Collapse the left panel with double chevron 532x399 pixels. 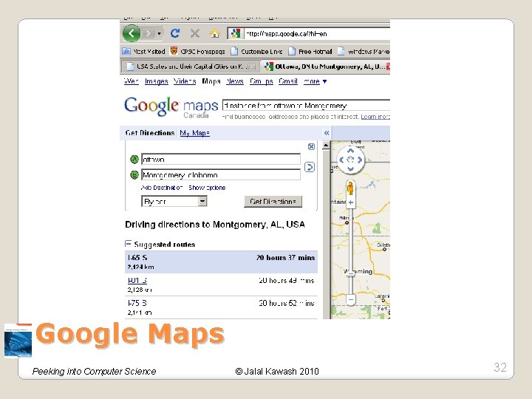(327, 133)
